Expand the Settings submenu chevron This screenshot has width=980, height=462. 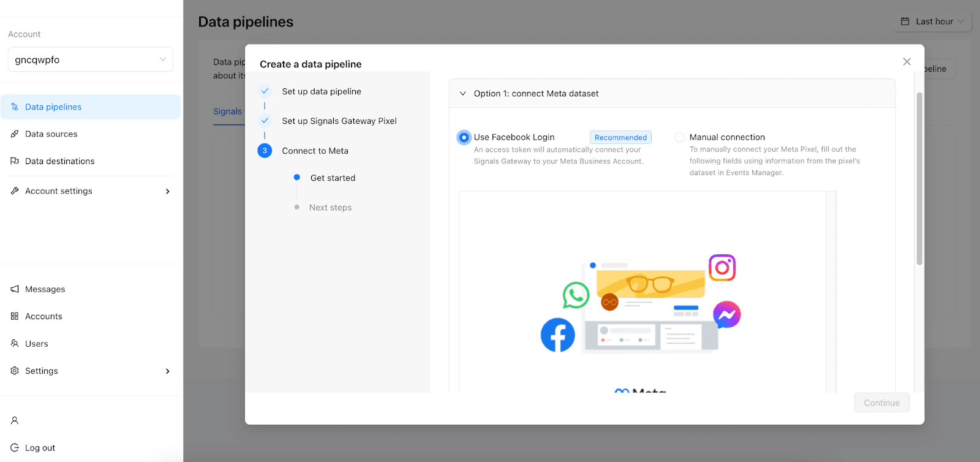[x=168, y=371]
